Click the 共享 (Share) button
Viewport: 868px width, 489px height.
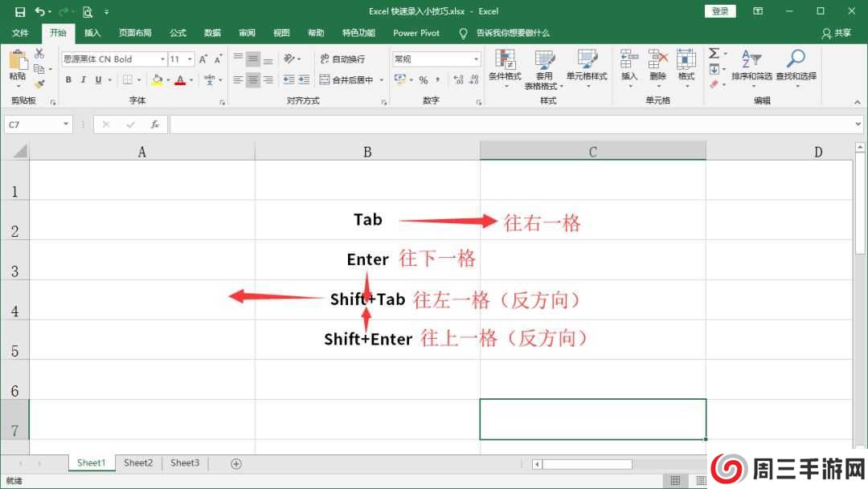[837, 33]
